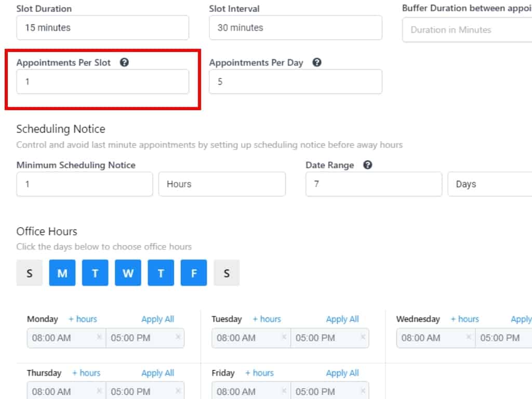
Task: Toggle Wednesday office hours day button
Action: tap(128, 273)
